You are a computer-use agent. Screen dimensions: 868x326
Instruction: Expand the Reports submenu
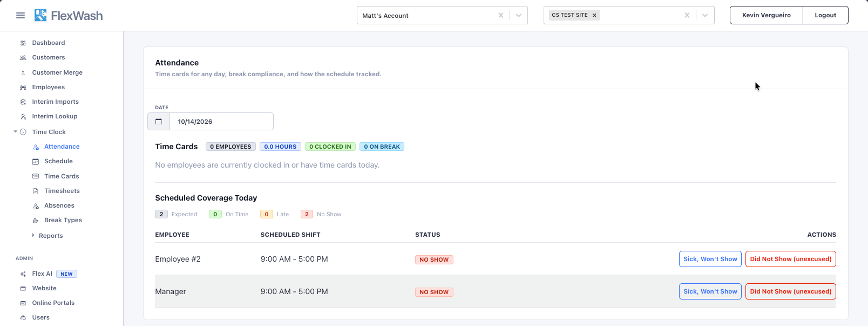point(33,236)
